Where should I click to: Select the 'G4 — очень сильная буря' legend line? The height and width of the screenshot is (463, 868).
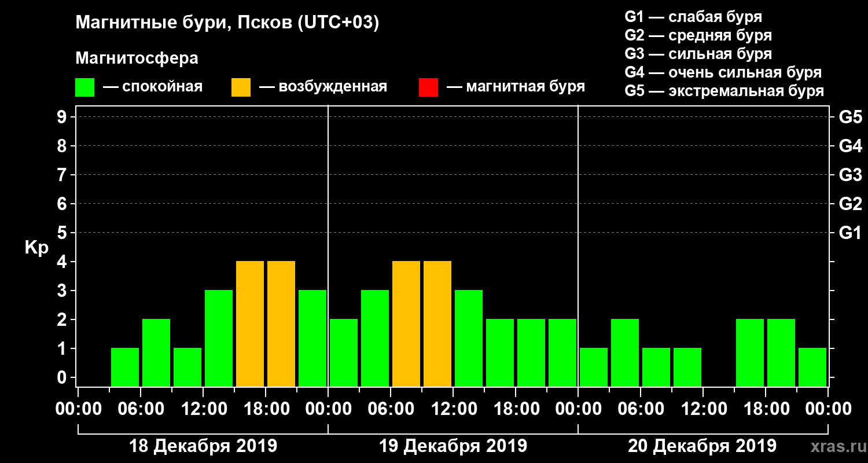[723, 73]
